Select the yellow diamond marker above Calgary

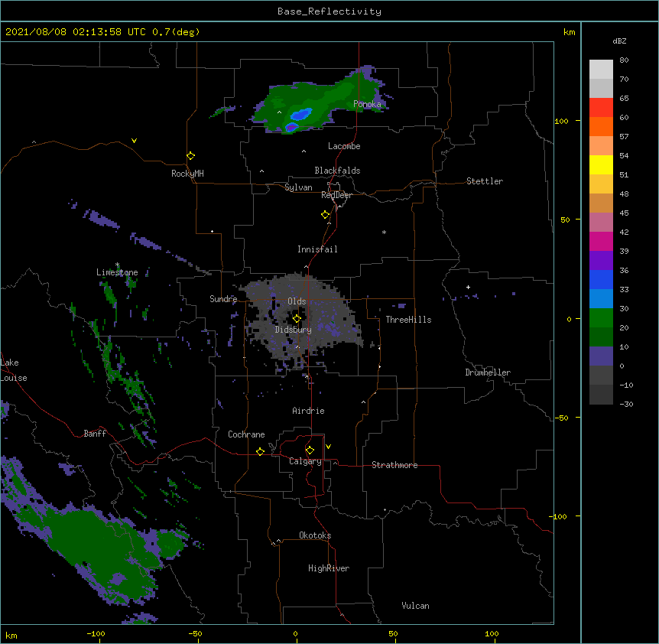tap(310, 450)
